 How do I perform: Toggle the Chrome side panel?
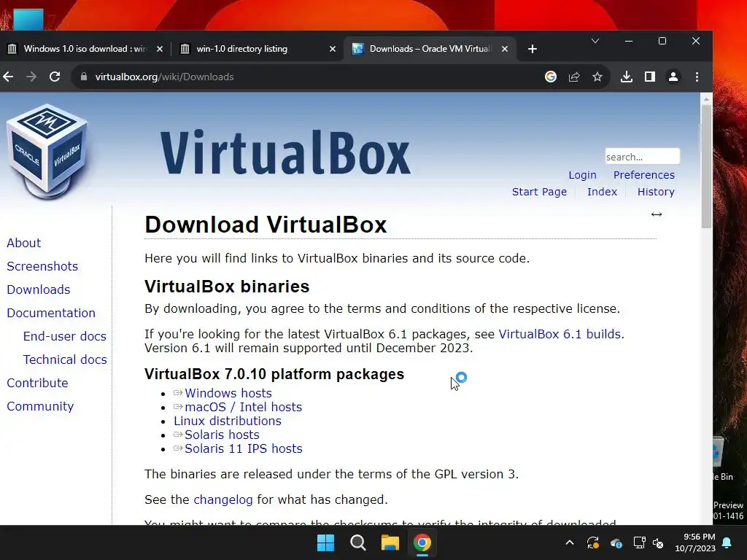pyautogui.click(x=650, y=77)
